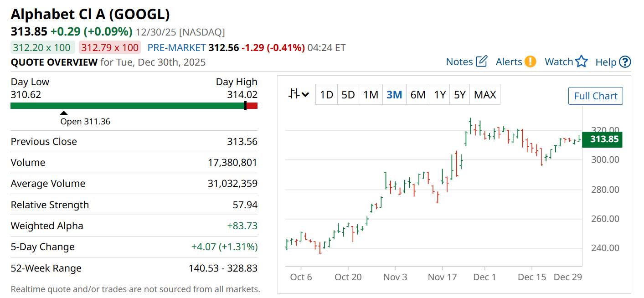Select the 1D chart range tab

tap(326, 95)
